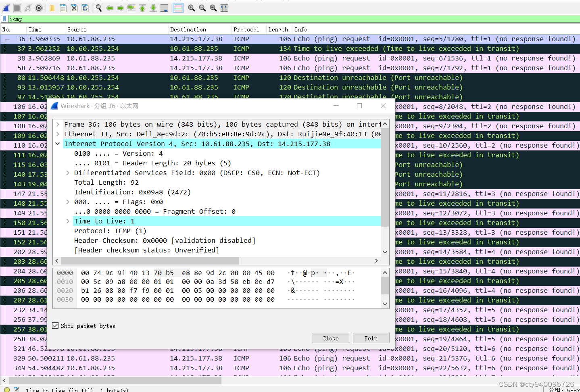Image resolution: width=580 pixels, height=392 pixels.
Task: Select the Protocol: ICMP (1) field
Action: pyautogui.click(x=110, y=231)
